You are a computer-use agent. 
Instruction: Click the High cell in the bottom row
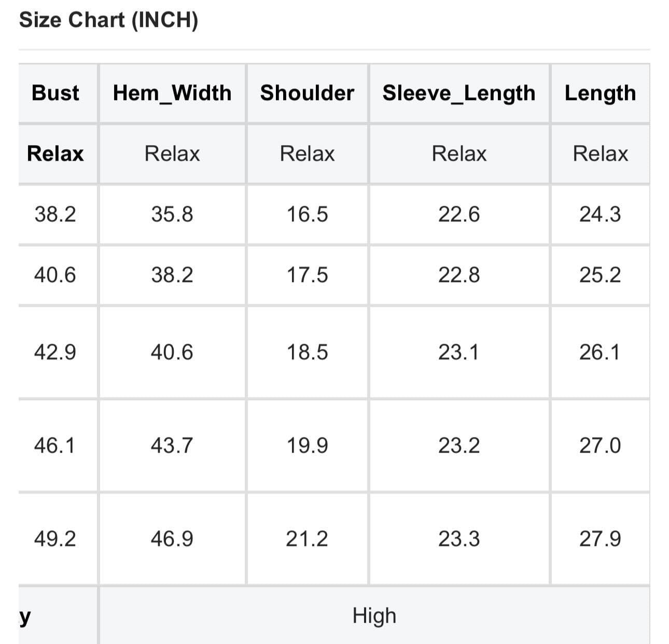374,615
